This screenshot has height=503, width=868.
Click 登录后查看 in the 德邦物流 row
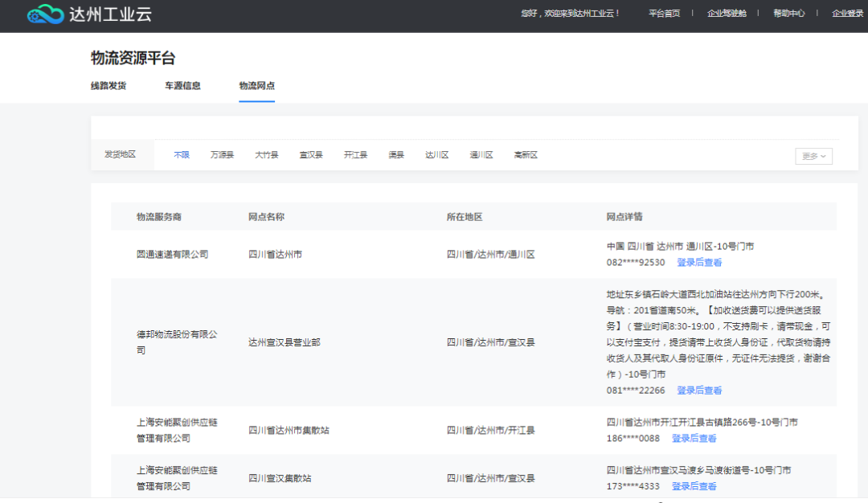(x=699, y=391)
